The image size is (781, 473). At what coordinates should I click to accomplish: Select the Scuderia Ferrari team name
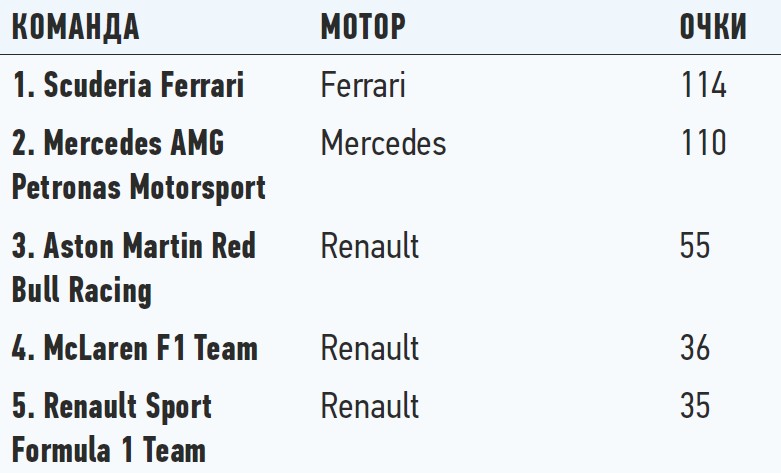point(128,86)
